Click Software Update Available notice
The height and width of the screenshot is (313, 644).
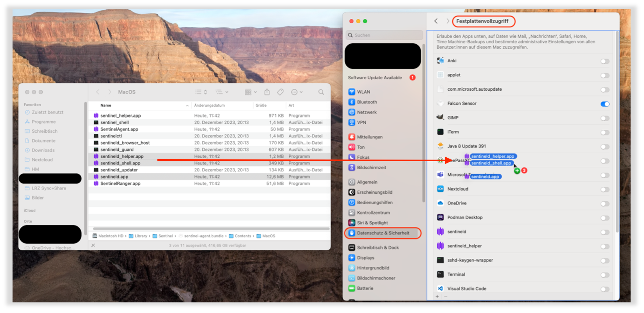[375, 78]
